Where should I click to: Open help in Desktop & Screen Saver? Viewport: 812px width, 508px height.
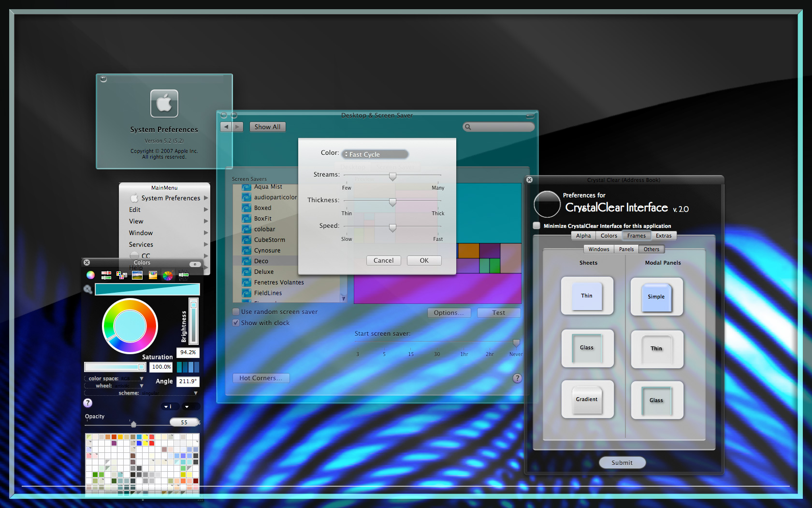(517, 378)
